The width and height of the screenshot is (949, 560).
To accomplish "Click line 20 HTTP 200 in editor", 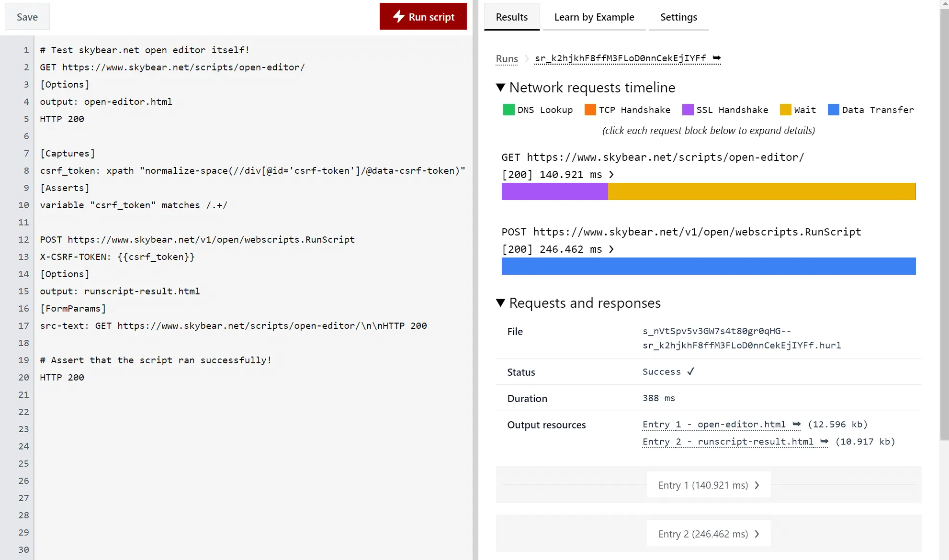I will [x=62, y=378].
